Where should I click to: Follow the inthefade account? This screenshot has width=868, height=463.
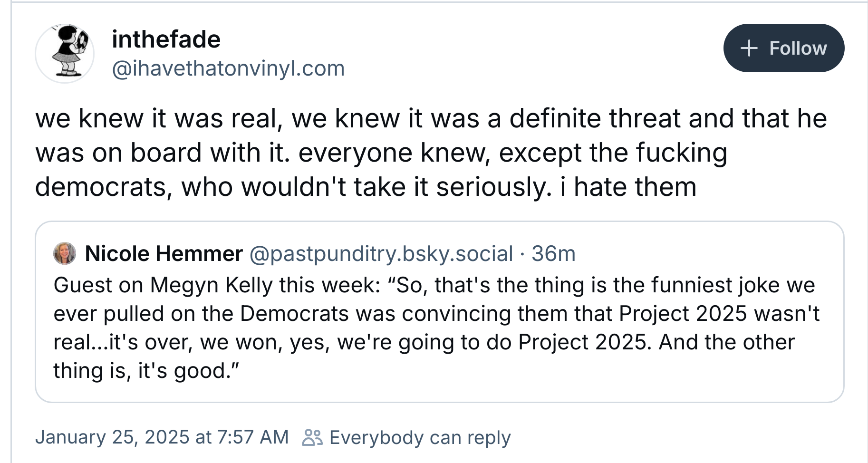(x=783, y=48)
